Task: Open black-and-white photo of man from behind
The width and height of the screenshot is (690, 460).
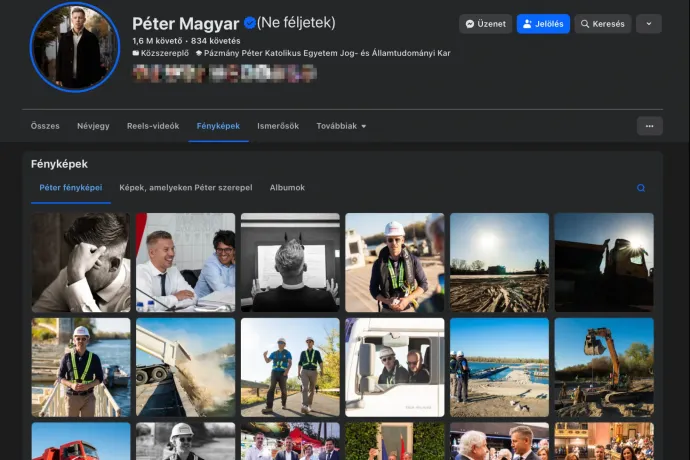Action: (290, 263)
